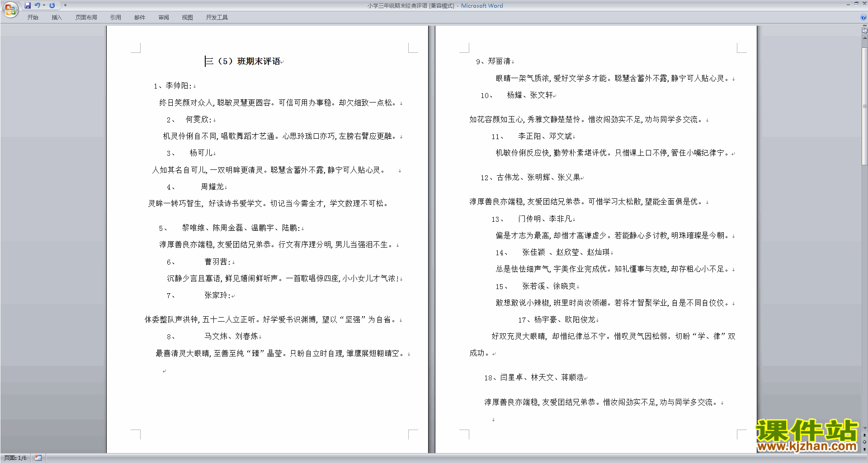Click the line 12、古伟龙、张明辉、张义果

point(530,178)
